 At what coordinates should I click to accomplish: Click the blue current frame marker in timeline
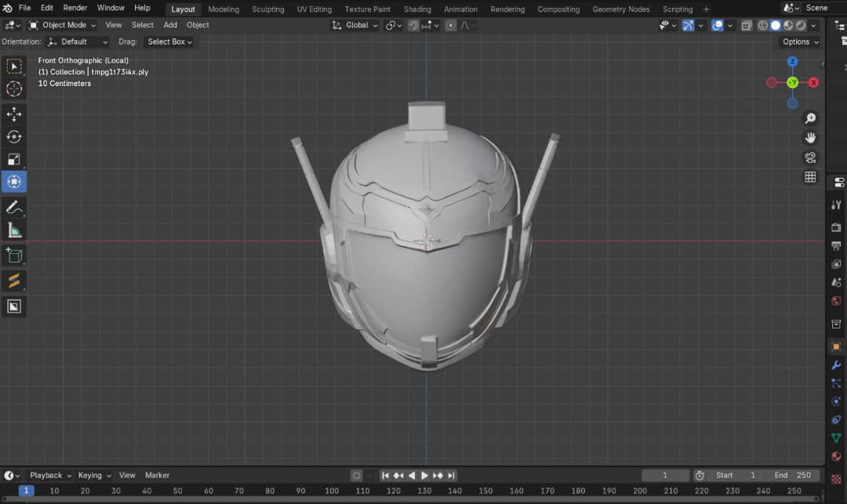click(x=26, y=491)
